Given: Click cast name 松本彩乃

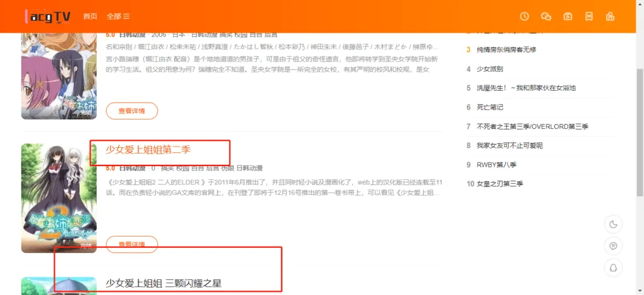Looking at the screenshot, I should tap(292, 47).
